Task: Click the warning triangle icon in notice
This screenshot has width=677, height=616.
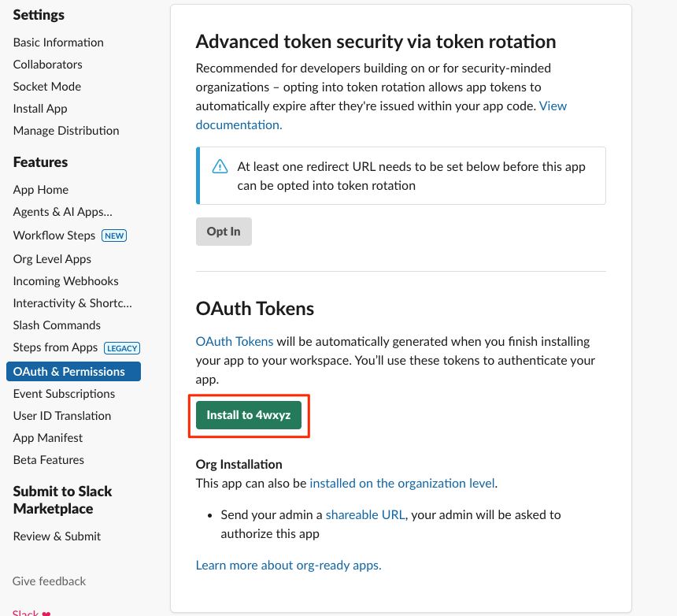Action: coord(220,166)
